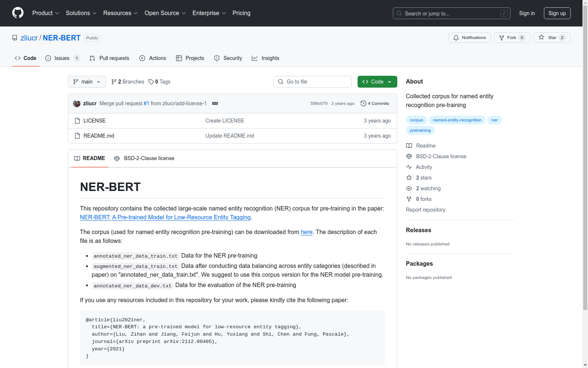Click the Security shield icon
The height and width of the screenshot is (368, 588).
tap(217, 58)
